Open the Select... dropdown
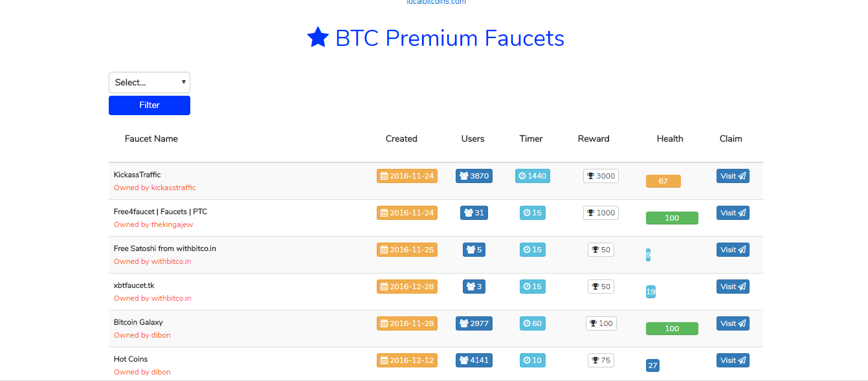 pyautogui.click(x=150, y=82)
